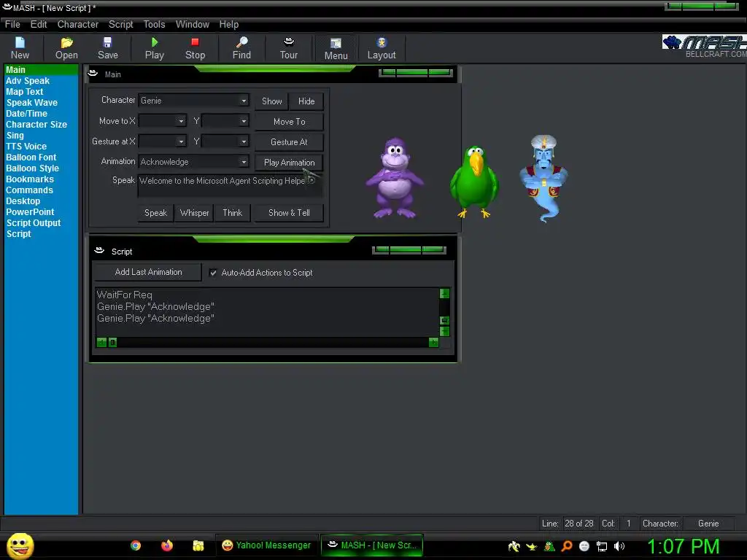The image size is (747, 560).
Task: Open the Script menu
Action: tap(120, 24)
